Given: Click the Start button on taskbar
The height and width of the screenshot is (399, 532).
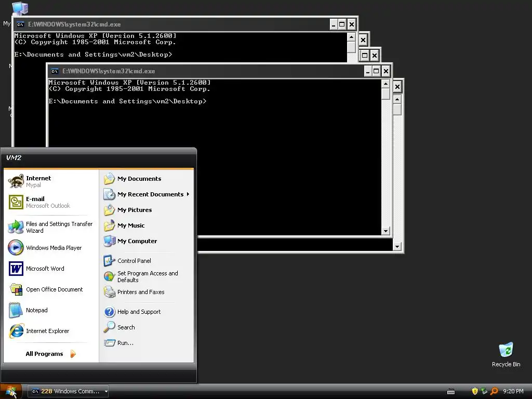Looking at the screenshot, I should pyautogui.click(x=11, y=392).
